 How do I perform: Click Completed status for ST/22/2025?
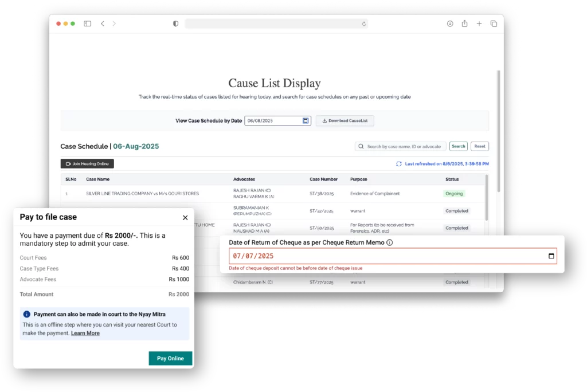(457, 211)
